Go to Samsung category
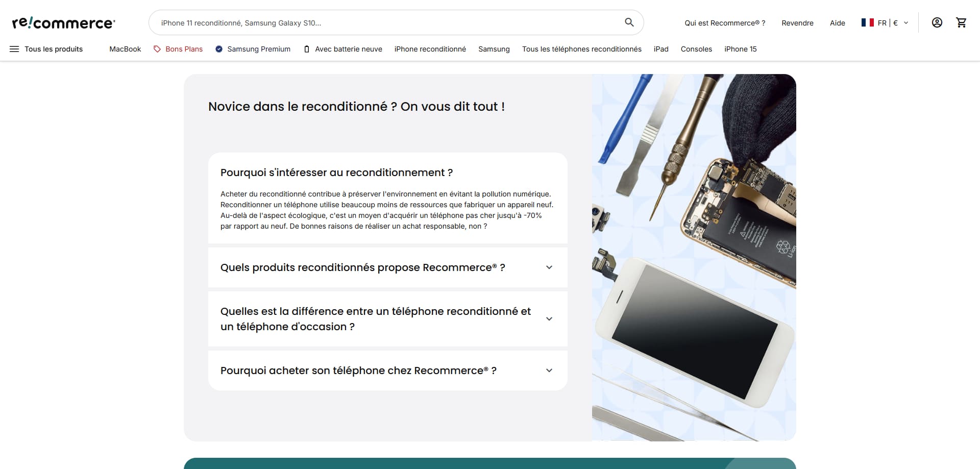The width and height of the screenshot is (980, 469). click(494, 49)
